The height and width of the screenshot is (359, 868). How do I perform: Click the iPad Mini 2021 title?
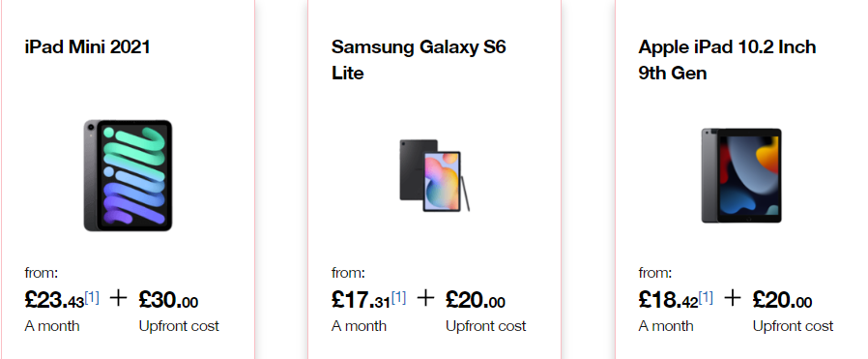pos(87,47)
